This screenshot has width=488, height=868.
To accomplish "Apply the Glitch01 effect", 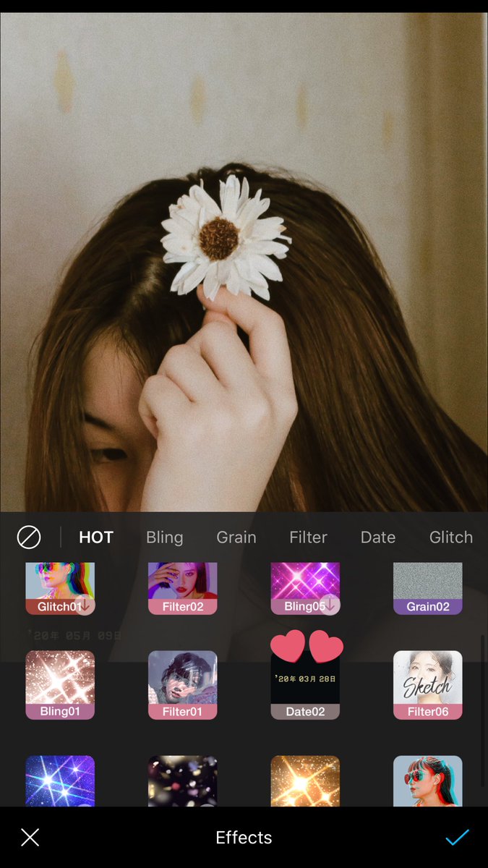I will (60, 589).
